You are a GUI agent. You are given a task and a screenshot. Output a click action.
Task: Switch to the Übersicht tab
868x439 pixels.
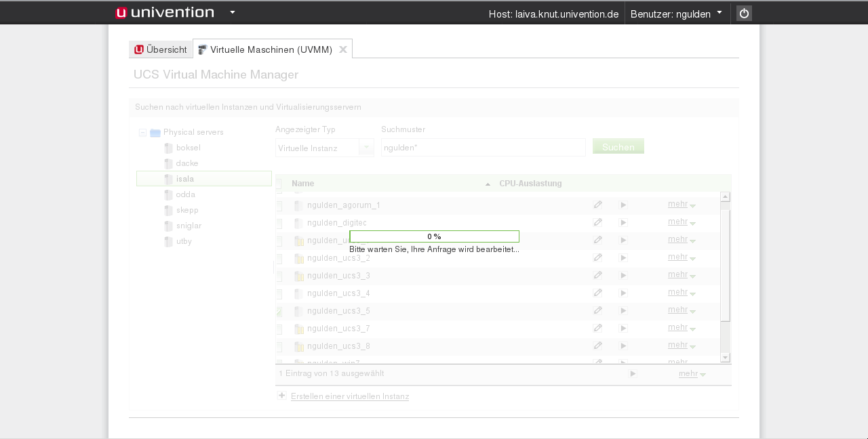[161, 49]
